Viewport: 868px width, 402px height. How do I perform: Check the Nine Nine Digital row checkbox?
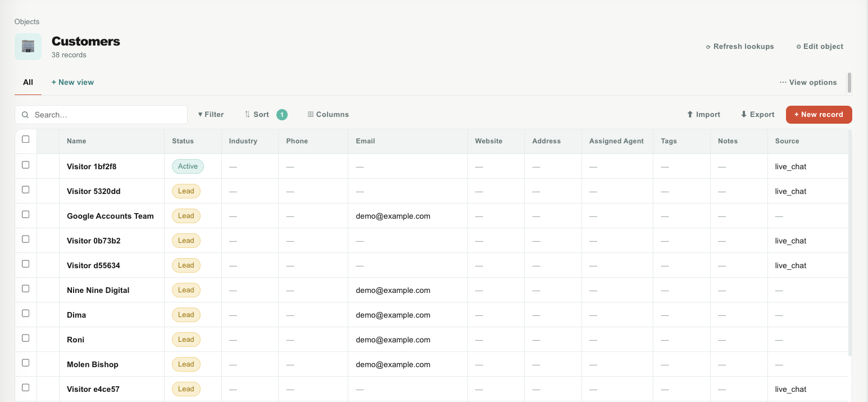(x=25, y=289)
